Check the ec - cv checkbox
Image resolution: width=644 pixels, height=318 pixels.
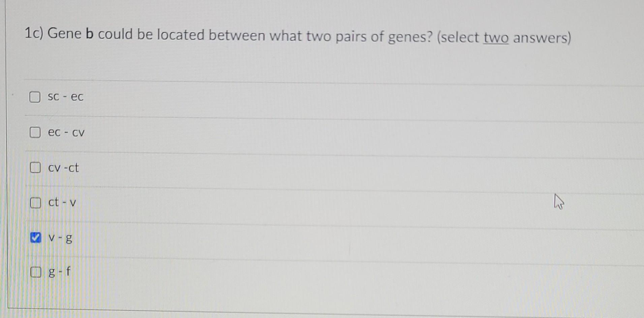(x=35, y=133)
